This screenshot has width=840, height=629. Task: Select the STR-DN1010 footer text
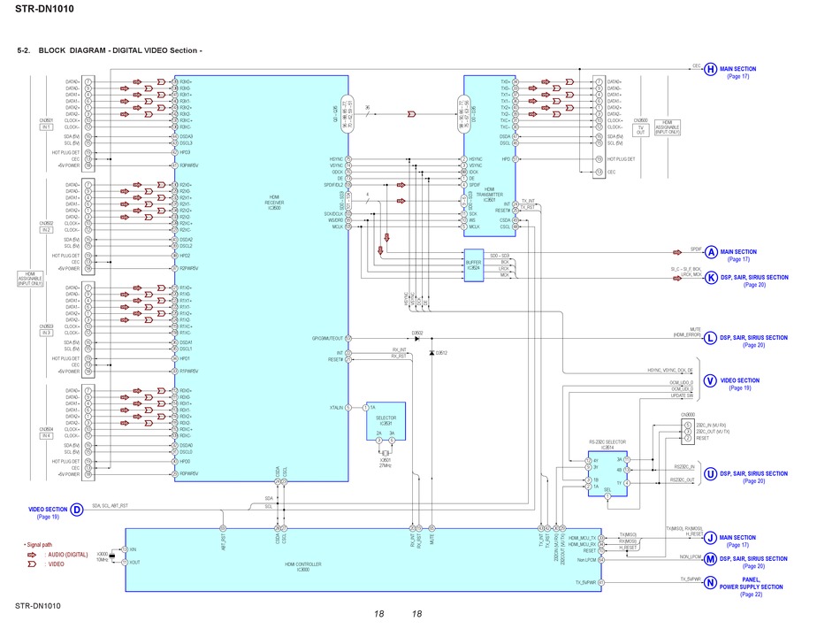point(37,606)
